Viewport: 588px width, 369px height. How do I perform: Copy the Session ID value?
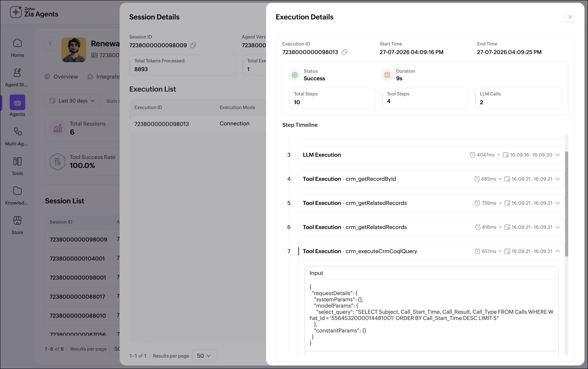[193, 45]
